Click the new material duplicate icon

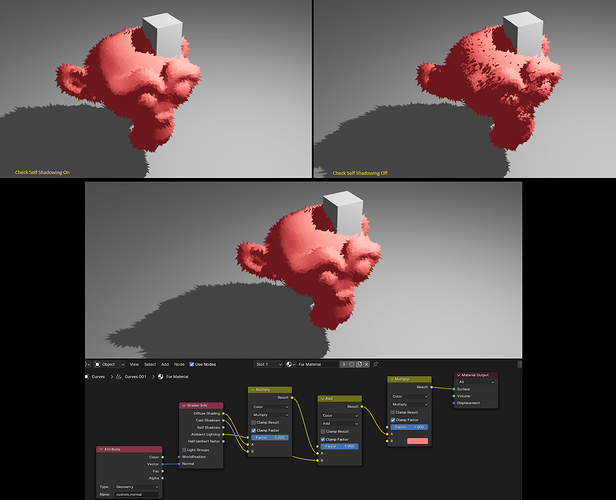pos(359,364)
